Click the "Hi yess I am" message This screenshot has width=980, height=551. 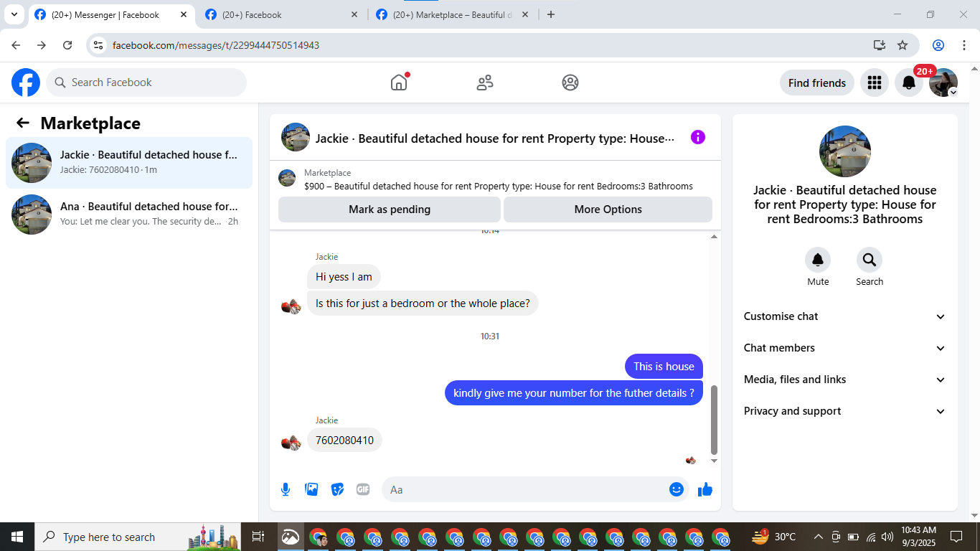coord(344,277)
